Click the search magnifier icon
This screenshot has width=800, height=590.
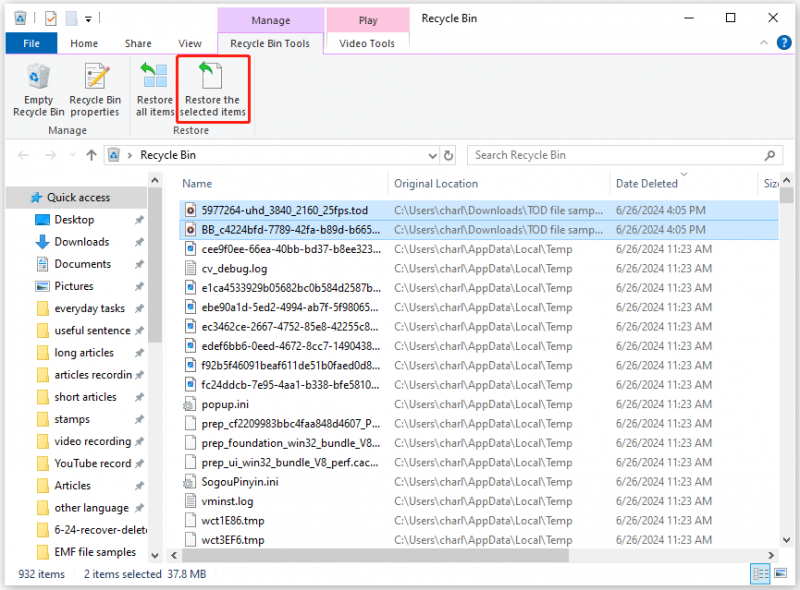(x=769, y=155)
